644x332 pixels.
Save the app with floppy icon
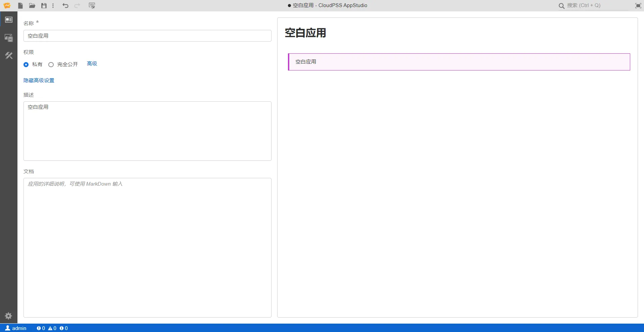pos(44,5)
